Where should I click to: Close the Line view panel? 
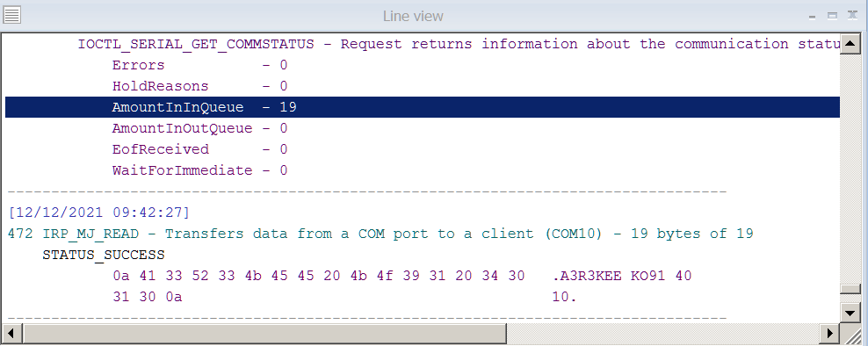click(852, 16)
